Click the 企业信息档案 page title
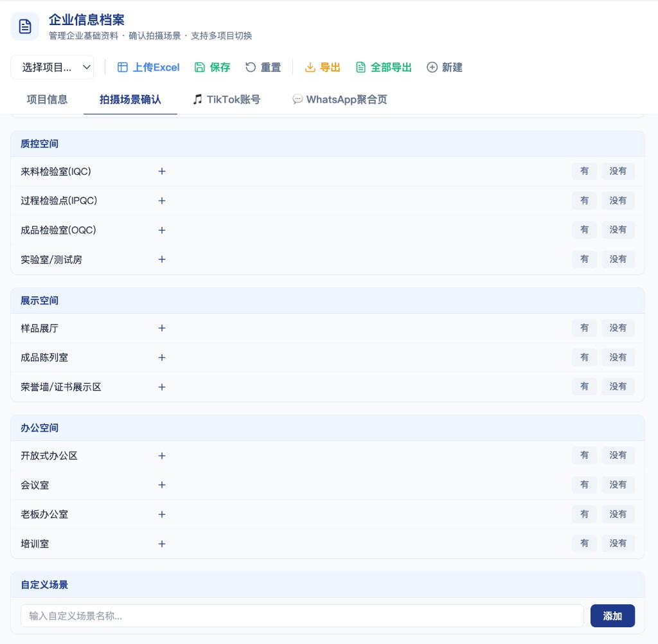Viewport: 658px width, 644px height. (87, 20)
